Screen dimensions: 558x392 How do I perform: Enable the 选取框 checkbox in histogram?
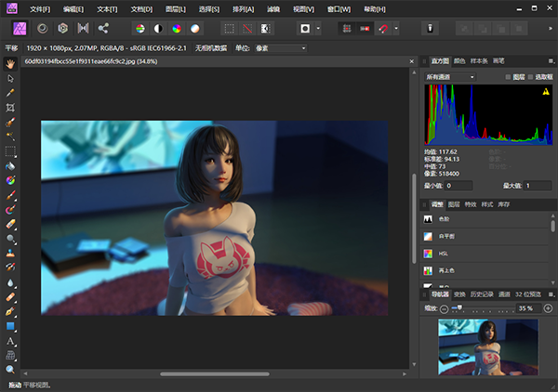click(532, 76)
